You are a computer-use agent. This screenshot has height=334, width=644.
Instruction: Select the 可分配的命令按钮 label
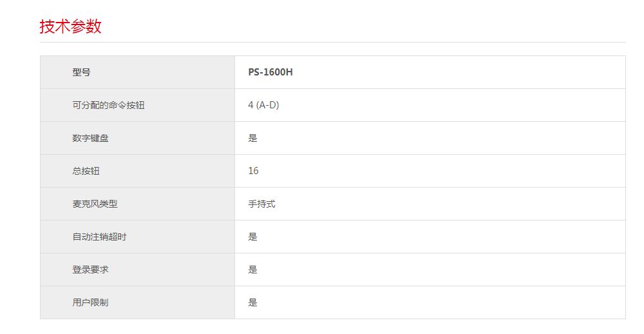(x=108, y=105)
